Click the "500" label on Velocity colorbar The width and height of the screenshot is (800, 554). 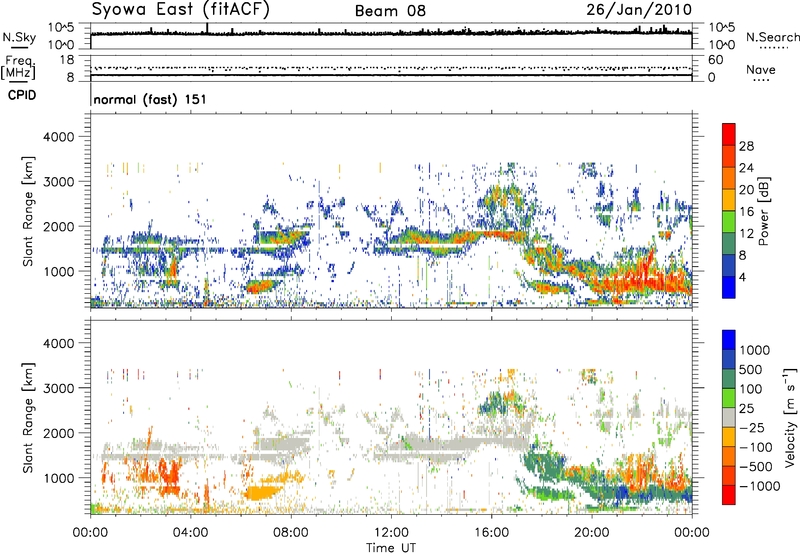point(751,369)
